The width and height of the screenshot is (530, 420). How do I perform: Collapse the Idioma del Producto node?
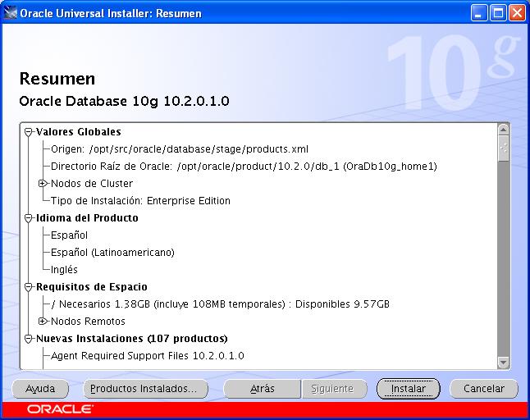29,218
